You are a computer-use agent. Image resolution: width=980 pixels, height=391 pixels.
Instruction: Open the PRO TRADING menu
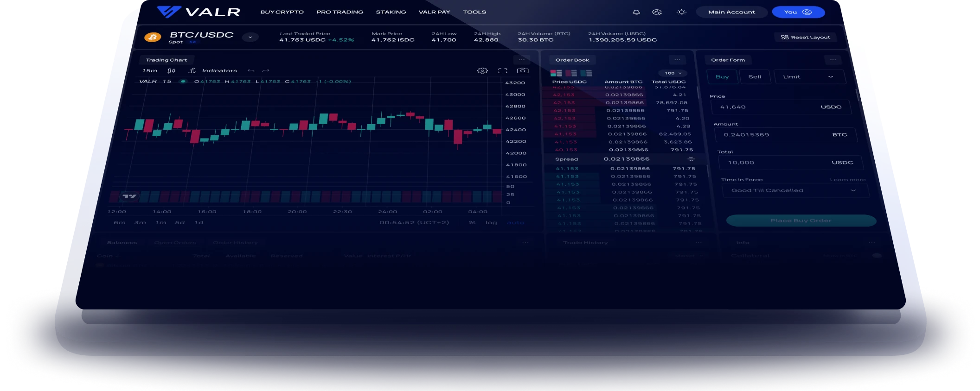[x=339, y=12]
